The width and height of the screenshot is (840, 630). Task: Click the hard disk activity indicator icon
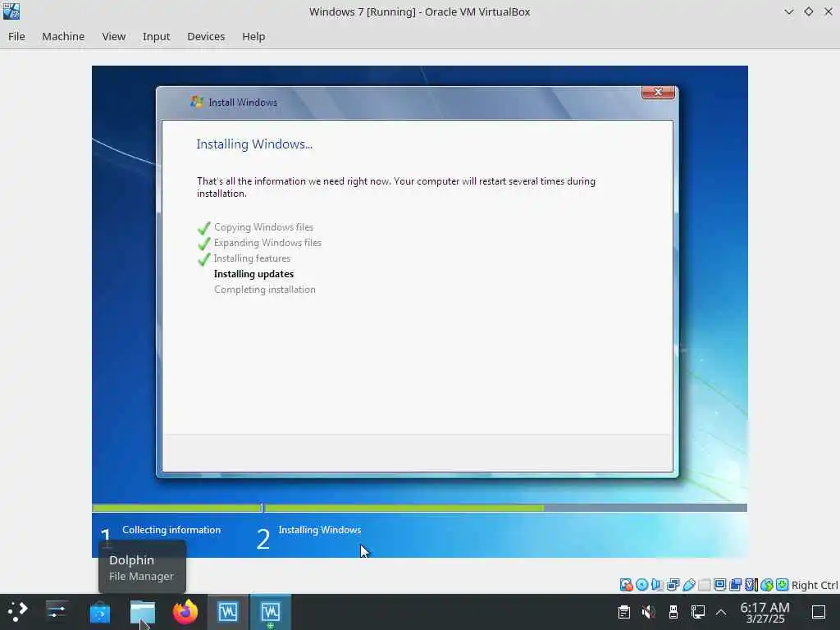[x=626, y=584]
